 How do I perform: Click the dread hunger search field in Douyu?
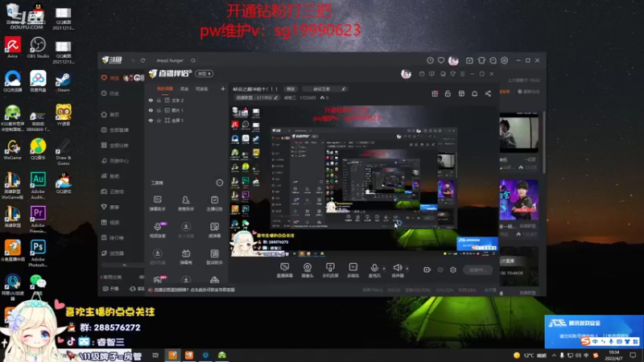click(x=170, y=60)
